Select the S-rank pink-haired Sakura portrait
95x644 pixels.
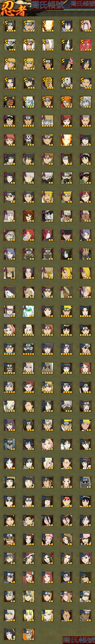(85, 26)
